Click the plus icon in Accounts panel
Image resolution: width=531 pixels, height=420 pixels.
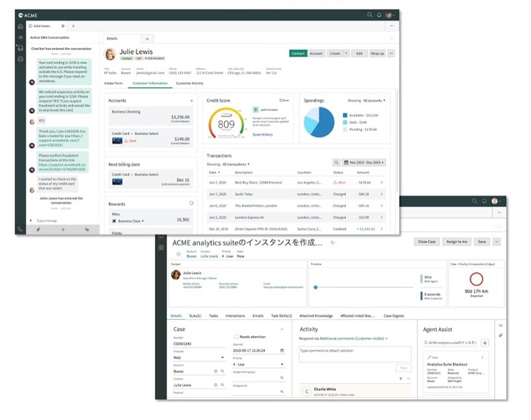(191, 100)
